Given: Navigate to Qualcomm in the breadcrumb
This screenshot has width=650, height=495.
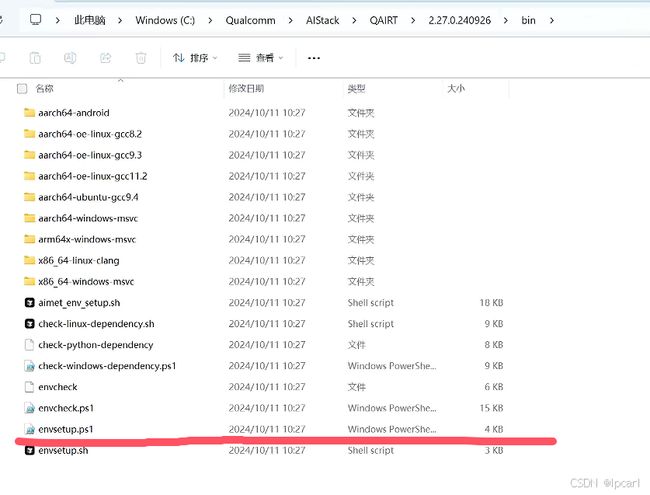Looking at the screenshot, I should click(250, 20).
